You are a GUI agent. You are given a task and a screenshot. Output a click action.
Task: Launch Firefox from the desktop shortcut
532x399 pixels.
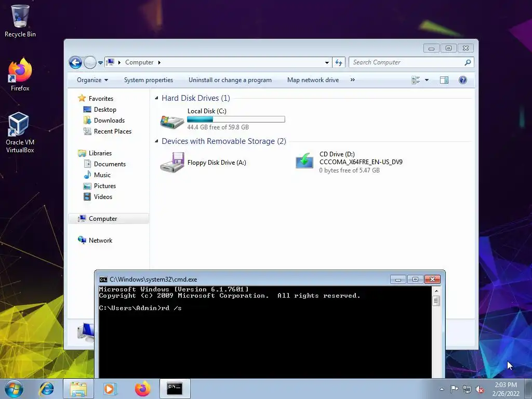point(20,75)
